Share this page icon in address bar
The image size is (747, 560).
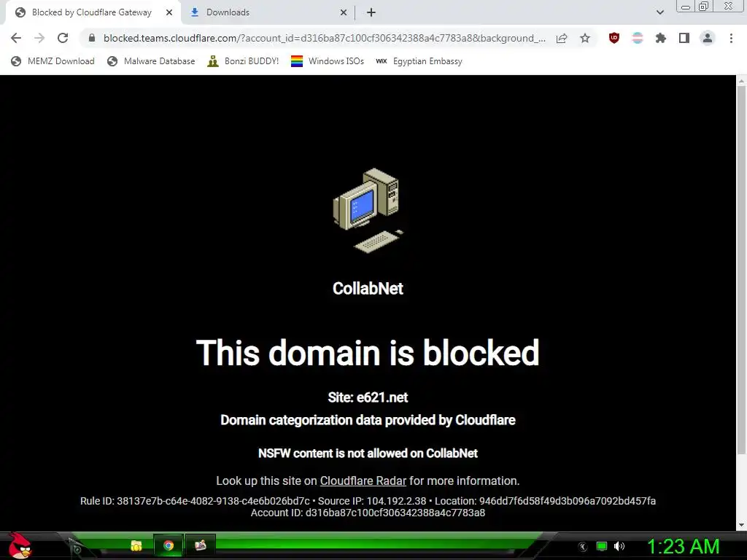point(562,38)
